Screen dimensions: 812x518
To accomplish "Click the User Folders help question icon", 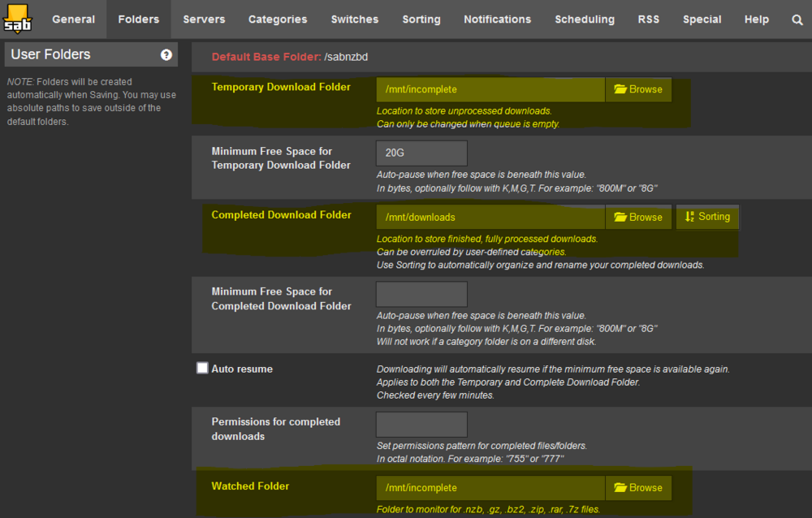I will 166,54.
